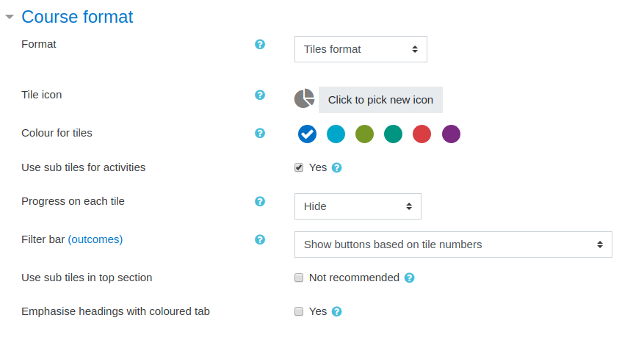Choose the red tile colour
644x337 pixels.
[422, 134]
